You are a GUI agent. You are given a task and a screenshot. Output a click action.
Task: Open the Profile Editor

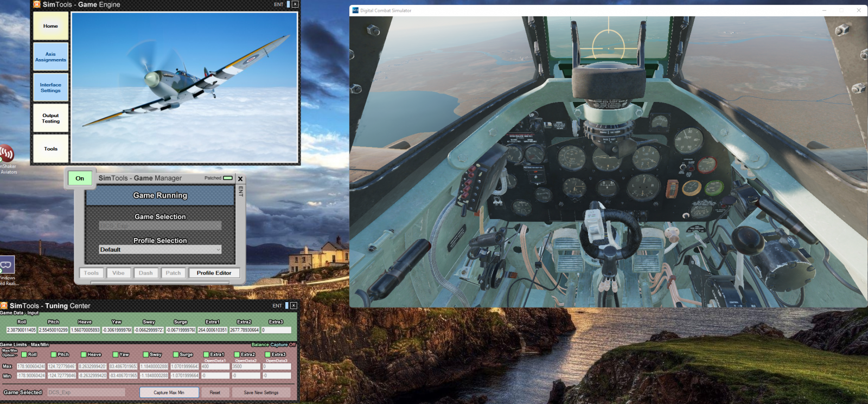pos(214,273)
